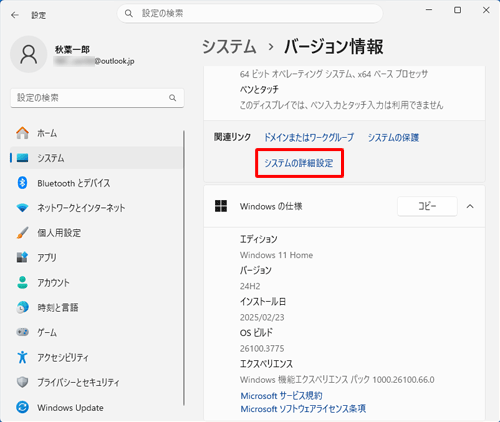500x422 pixels.
Task: Click the Windows Update refresh icon
Action: (22, 407)
